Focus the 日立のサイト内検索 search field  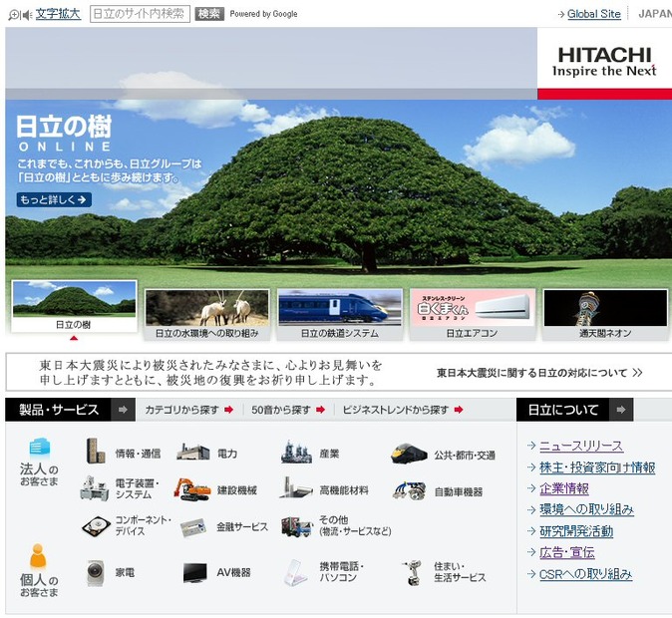click(x=140, y=14)
